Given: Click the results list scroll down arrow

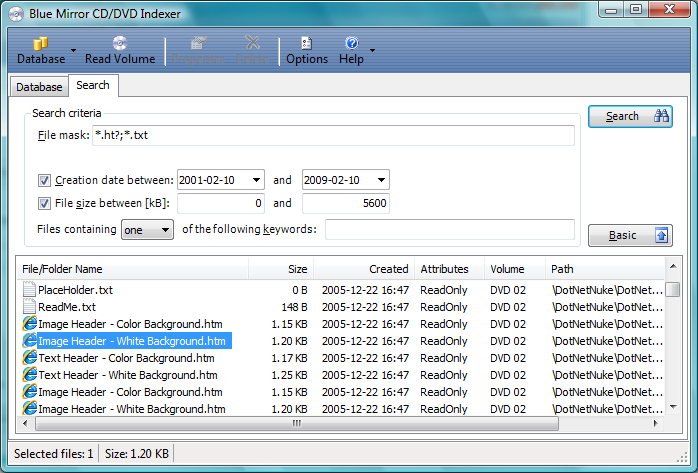Looking at the screenshot, I should tap(673, 407).
